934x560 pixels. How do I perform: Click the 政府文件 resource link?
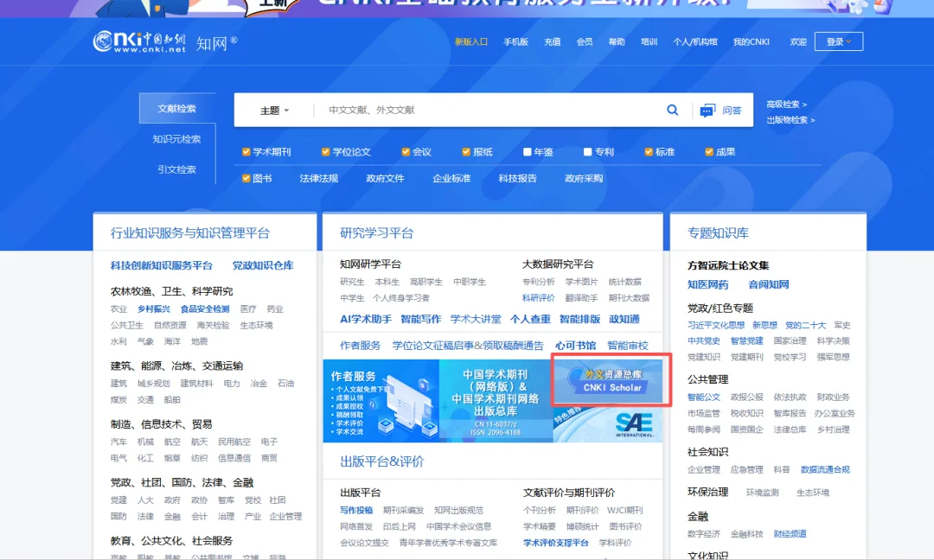tap(385, 178)
